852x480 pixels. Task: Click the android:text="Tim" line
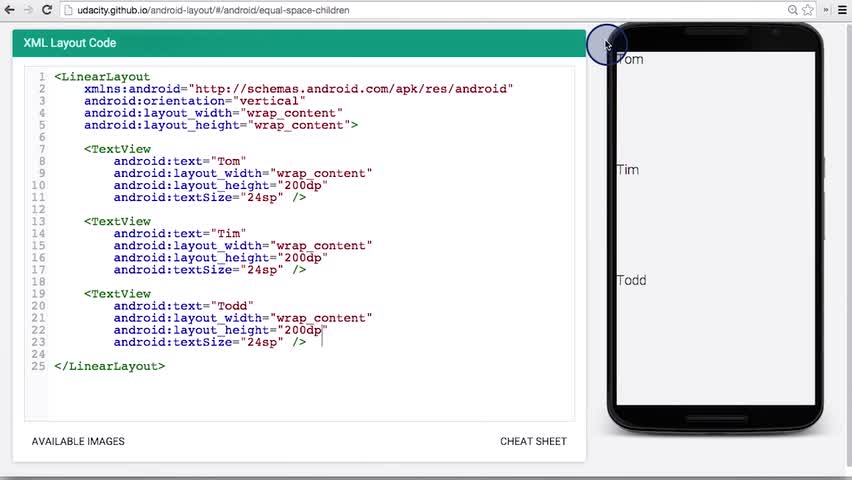(180, 234)
